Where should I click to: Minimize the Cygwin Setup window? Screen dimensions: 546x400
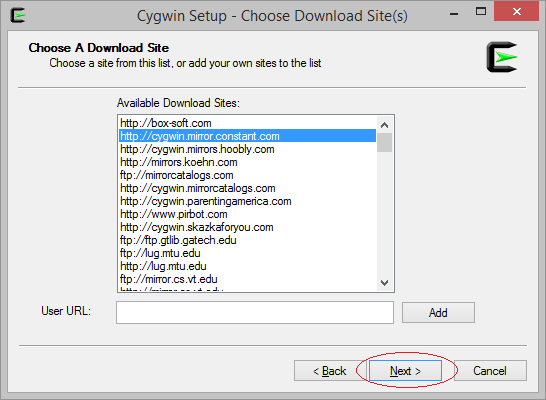(x=454, y=13)
